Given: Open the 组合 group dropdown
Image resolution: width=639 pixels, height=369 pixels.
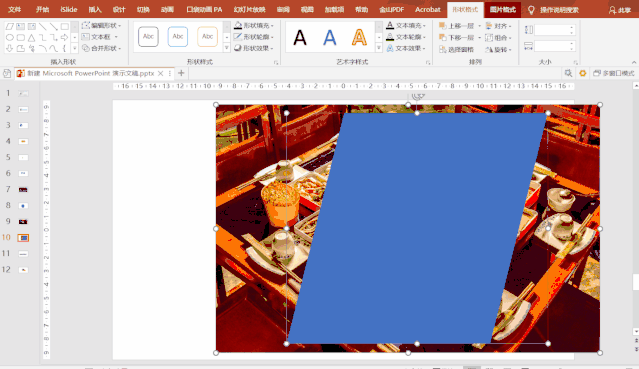Looking at the screenshot, I should pos(498,38).
